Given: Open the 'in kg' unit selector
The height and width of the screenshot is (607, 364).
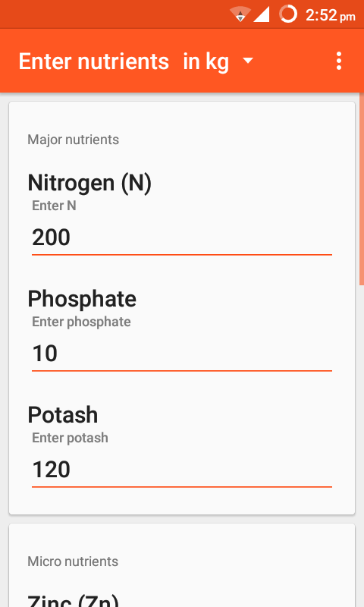Looking at the screenshot, I should pyautogui.click(x=218, y=61).
